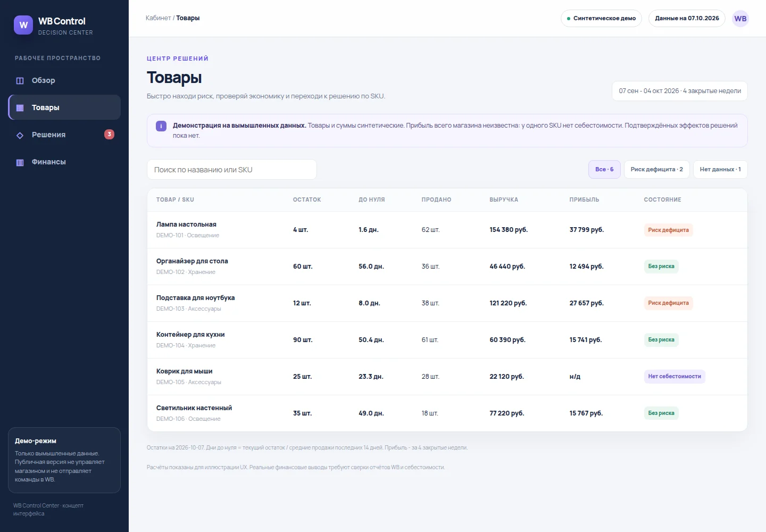Open Светильник настенный product
This screenshot has height=532, width=766.
(x=447, y=413)
